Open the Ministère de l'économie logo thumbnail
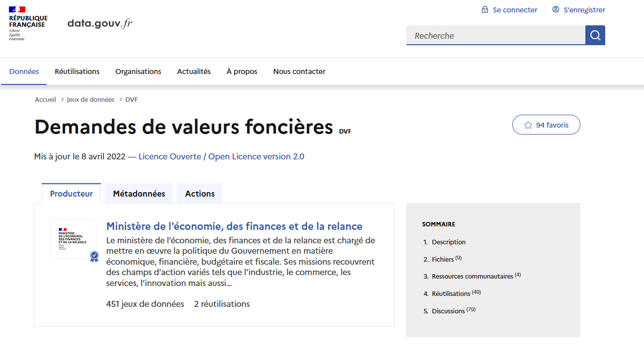 73,238
